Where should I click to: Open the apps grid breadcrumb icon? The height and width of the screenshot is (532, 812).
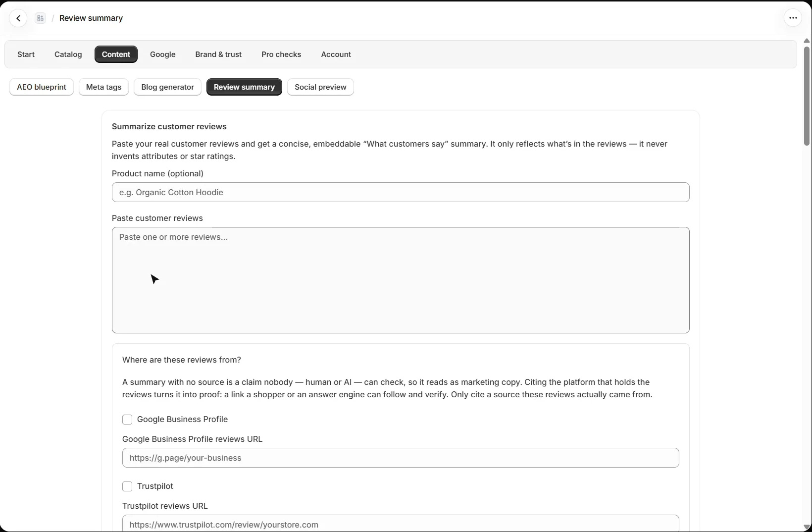41,18
